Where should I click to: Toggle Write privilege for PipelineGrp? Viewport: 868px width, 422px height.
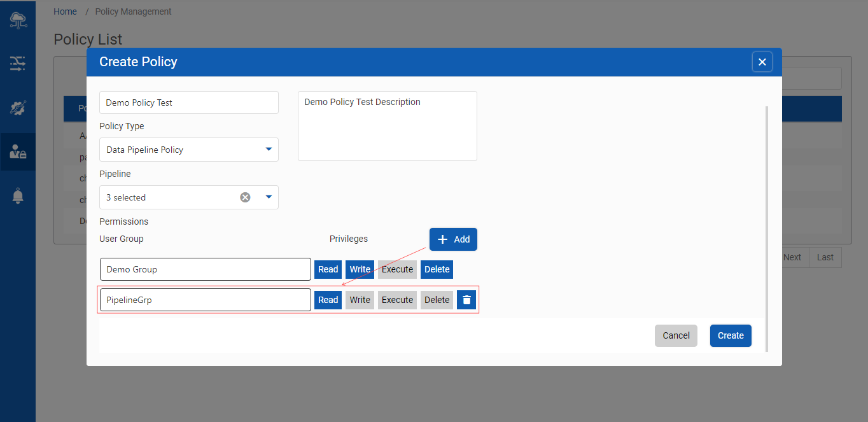pyautogui.click(x=360, y=300)
